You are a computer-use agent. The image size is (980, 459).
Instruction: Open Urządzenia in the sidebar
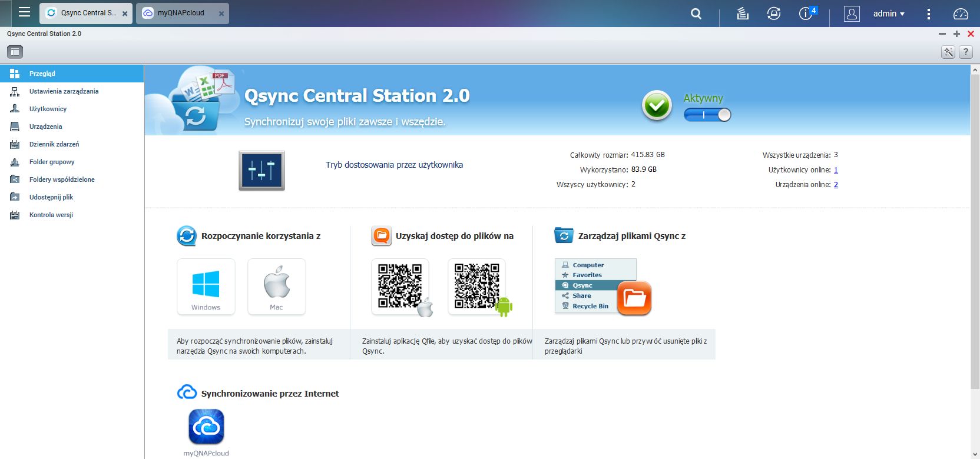[x=72, y=127]
